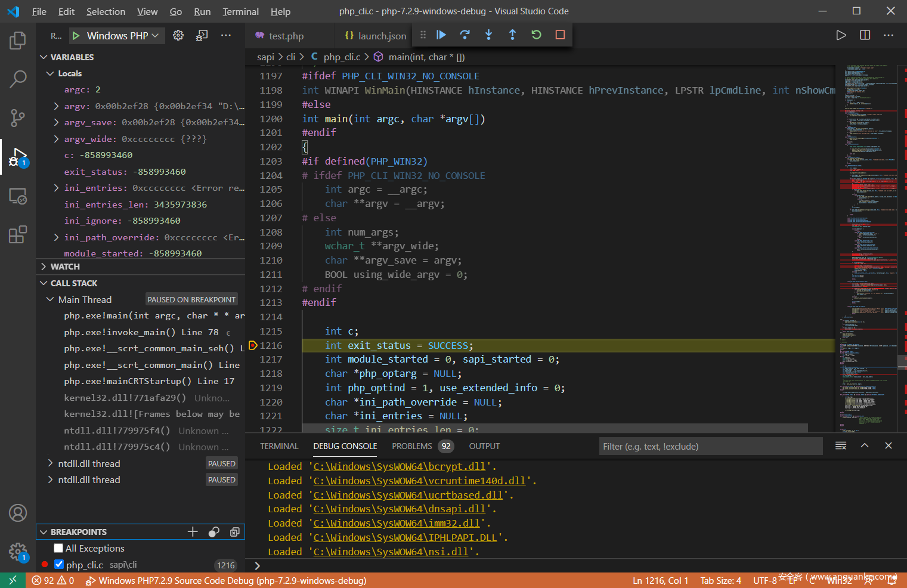Open Source Control in activity bar

(x=18, y=117)
